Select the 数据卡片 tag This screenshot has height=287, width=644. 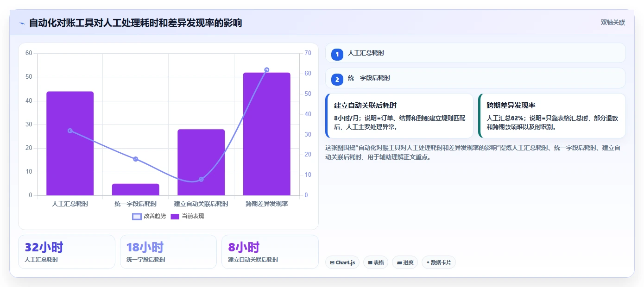[x=439, y=262]
